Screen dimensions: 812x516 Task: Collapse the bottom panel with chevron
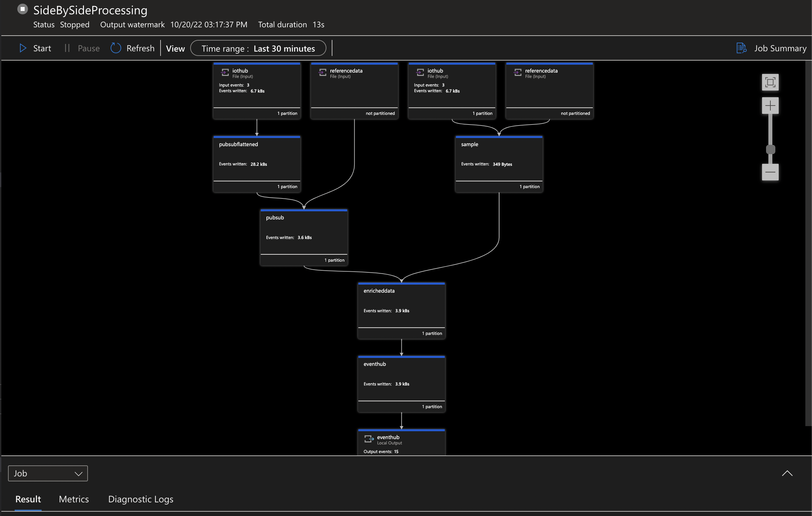pyautogui.click(x=787, y=473)
